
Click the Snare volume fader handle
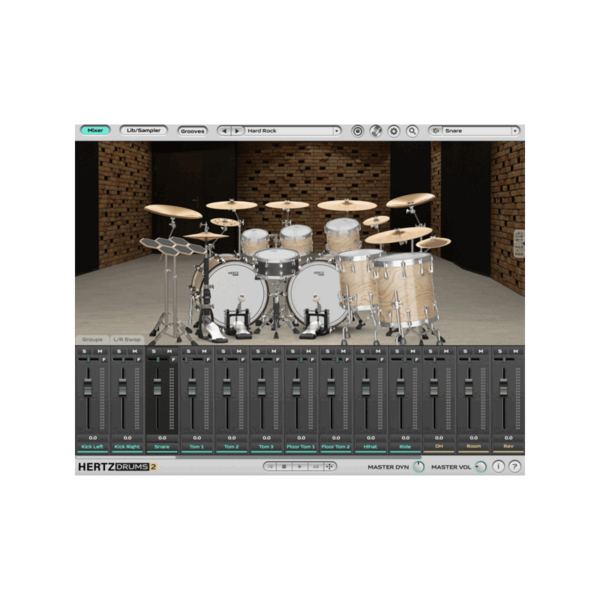tap(157, 387)
